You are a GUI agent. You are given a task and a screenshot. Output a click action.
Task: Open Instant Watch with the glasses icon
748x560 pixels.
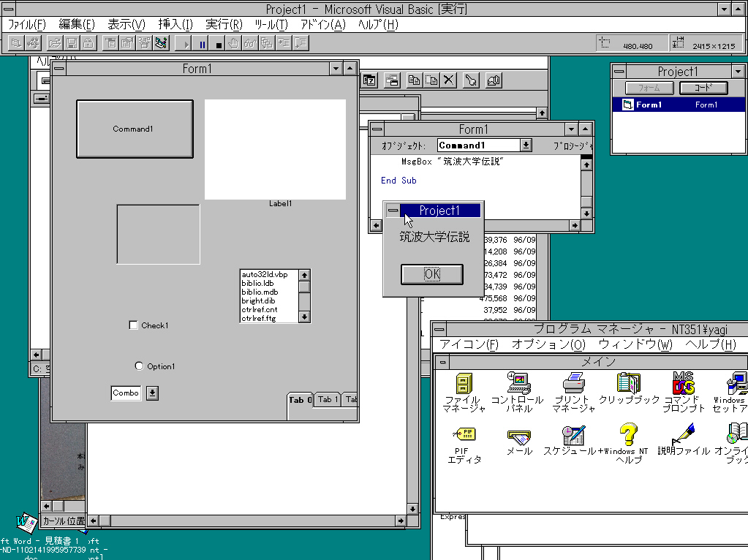(249, 42)
